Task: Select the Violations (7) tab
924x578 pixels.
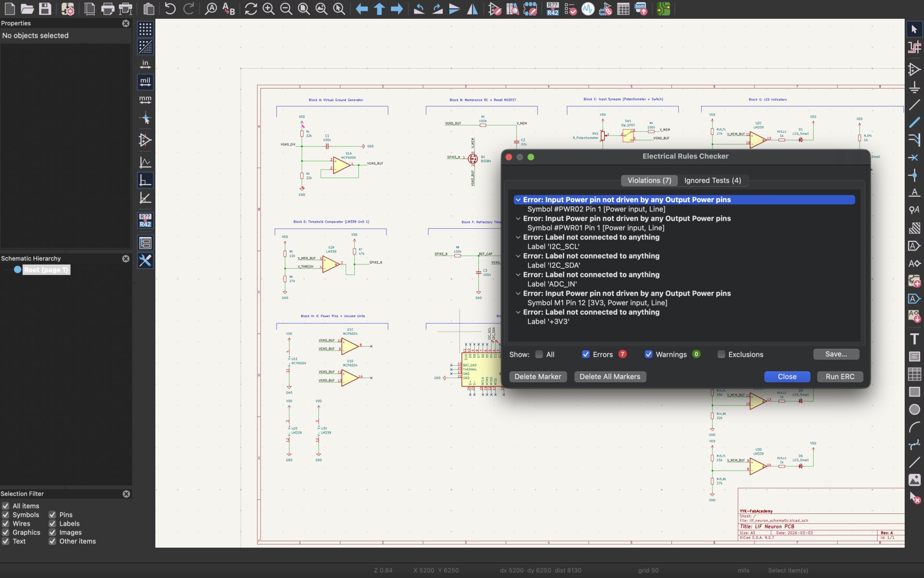Action: (x=649, y=181)
